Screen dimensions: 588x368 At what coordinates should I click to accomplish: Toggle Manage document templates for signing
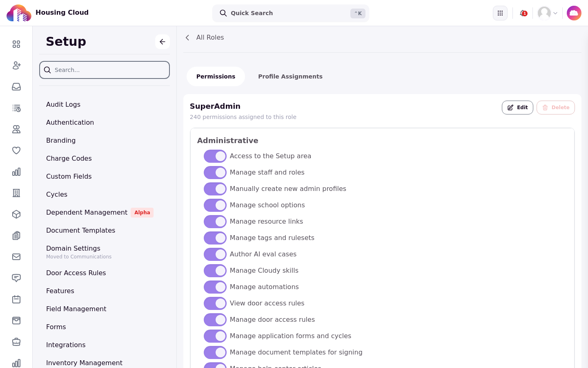click(x=215, y=352)
